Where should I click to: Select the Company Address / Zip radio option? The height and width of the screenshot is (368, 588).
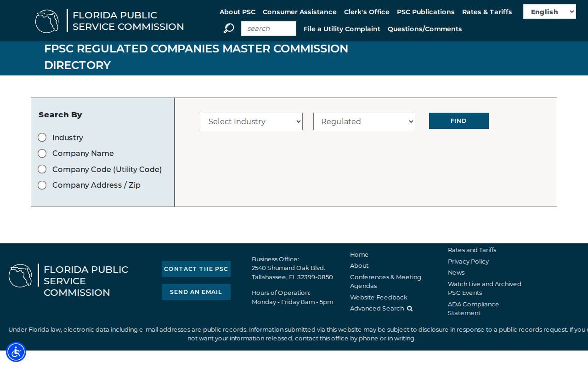pyautogui.click(x=42, y=185)
